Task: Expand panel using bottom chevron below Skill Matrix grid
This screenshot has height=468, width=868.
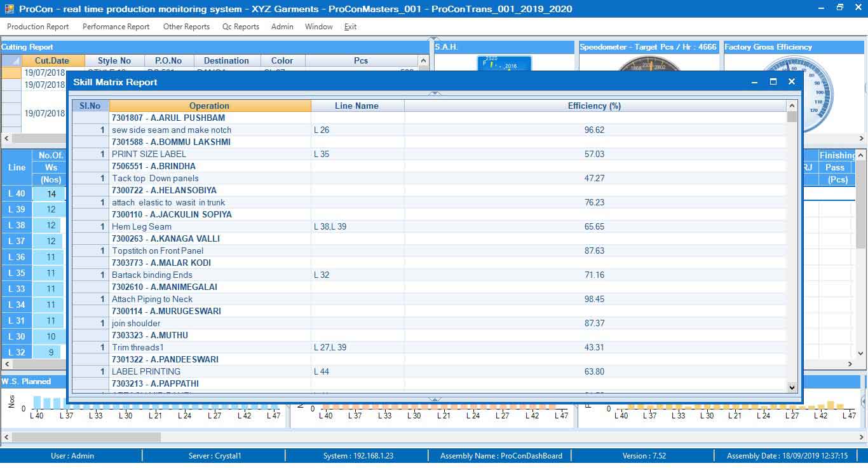Action: pos(435,399)
